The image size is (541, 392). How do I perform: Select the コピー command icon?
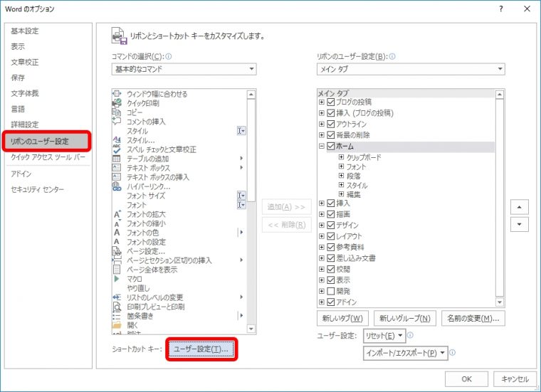[x=117, y=112]
